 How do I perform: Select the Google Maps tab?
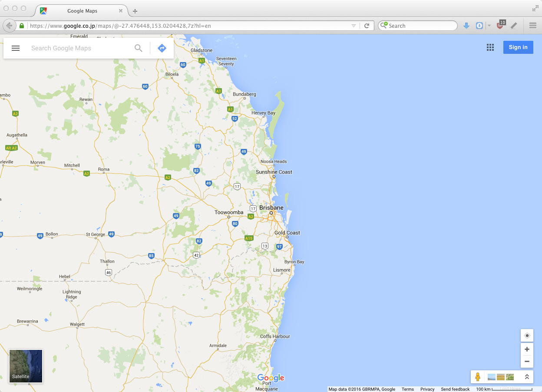point(82,11)
